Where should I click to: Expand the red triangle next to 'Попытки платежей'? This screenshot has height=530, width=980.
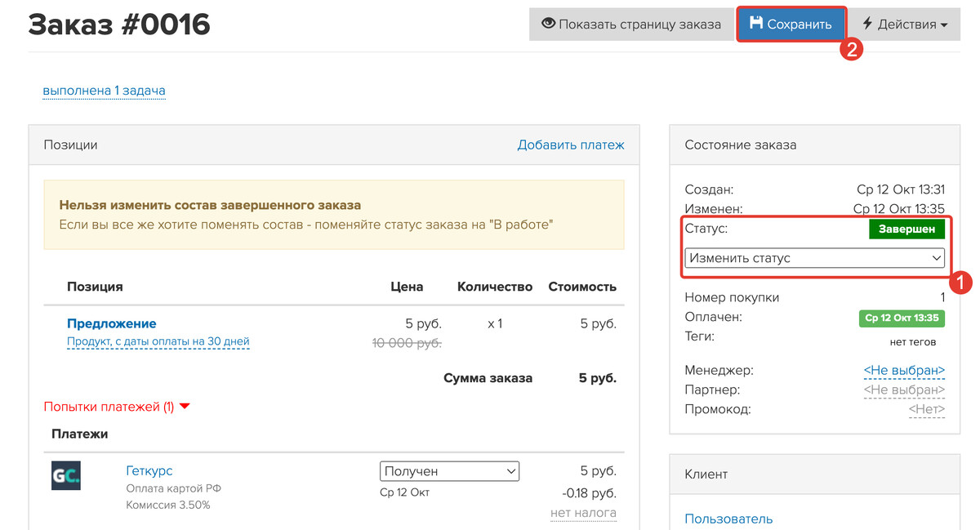[184, 407]
